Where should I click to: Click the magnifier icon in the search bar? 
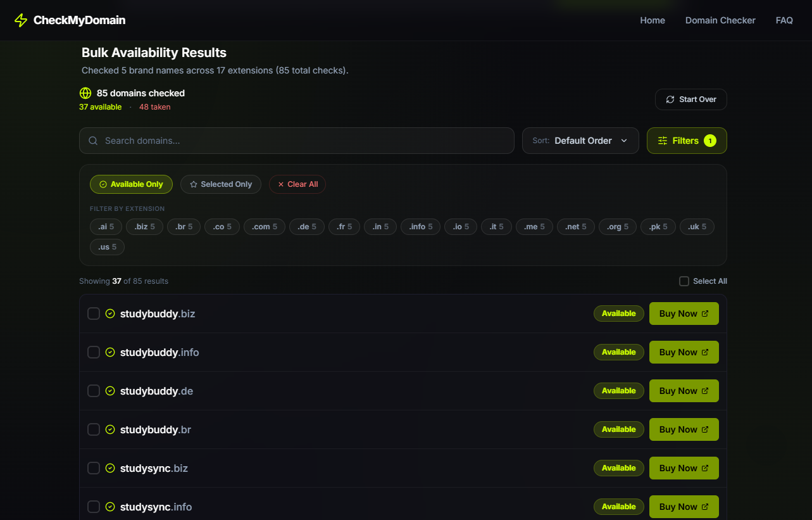[x=93, y=141]
